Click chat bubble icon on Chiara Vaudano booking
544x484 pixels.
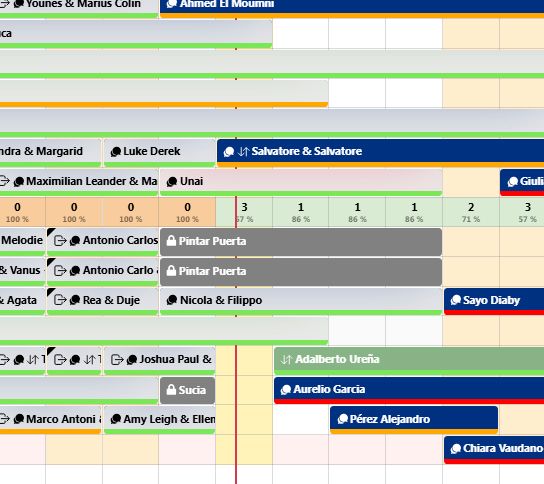tap(456, 449)
